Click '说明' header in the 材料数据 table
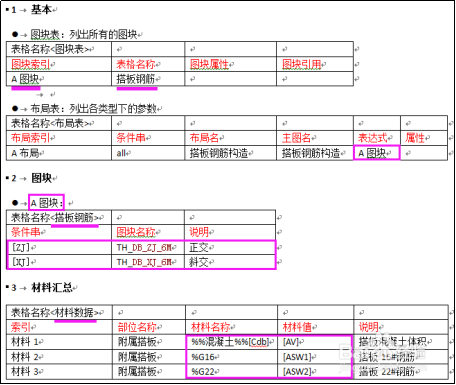 click(369, 327)
